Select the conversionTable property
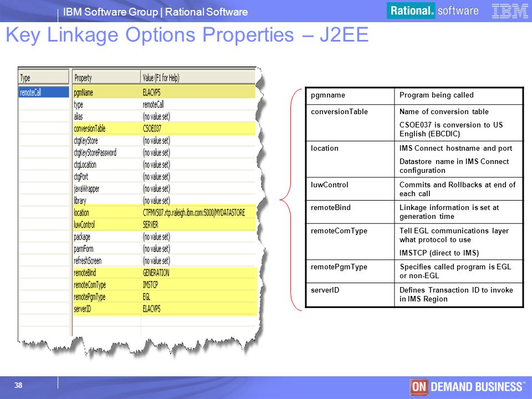Viewport: 532px width, 399px height. [x=90, y=129]
